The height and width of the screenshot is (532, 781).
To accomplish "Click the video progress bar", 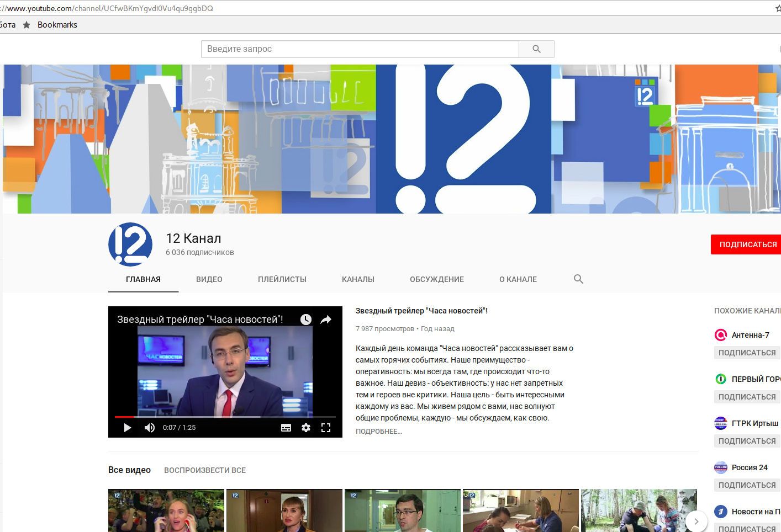I will (225, 417).
